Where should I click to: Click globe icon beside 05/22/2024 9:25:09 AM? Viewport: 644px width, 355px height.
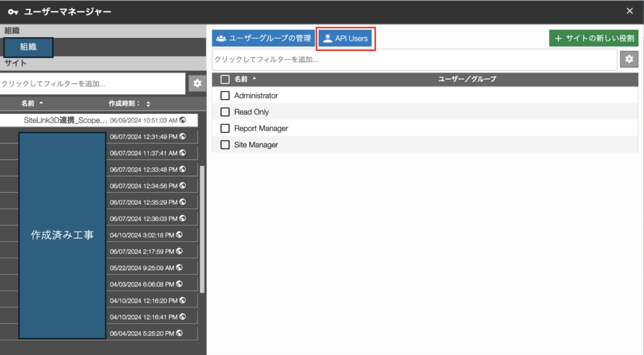(179, 267)
